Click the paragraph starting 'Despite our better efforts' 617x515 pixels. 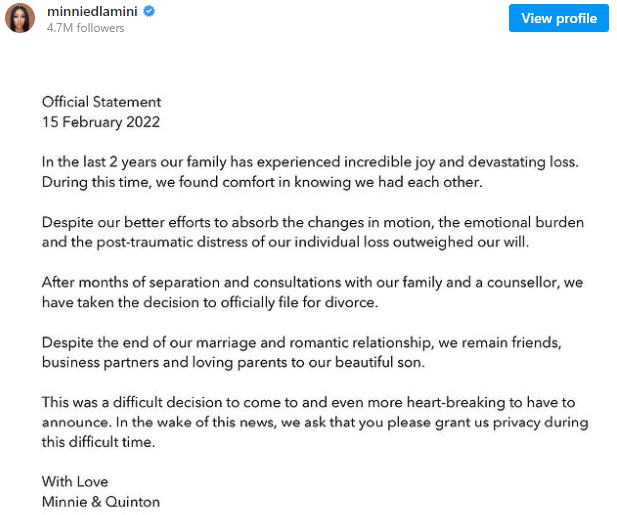coord(313,232)
